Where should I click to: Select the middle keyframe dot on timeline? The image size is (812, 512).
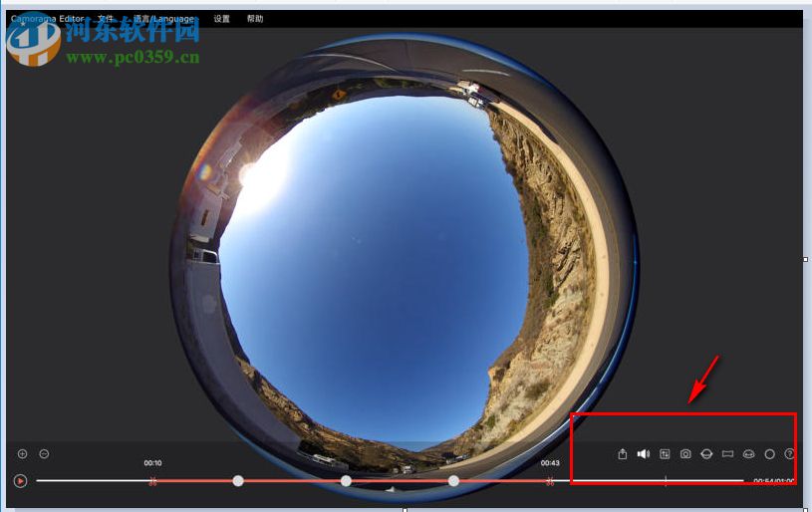tap(346, 481)
